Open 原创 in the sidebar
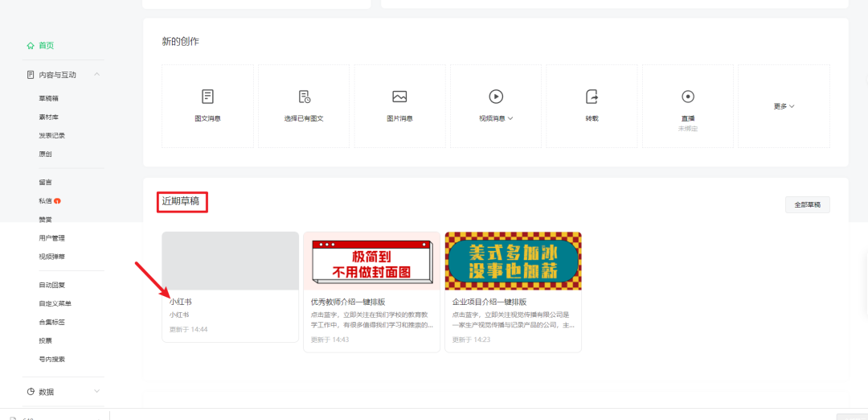Screen dimensions: 868x420 point(45,154)
